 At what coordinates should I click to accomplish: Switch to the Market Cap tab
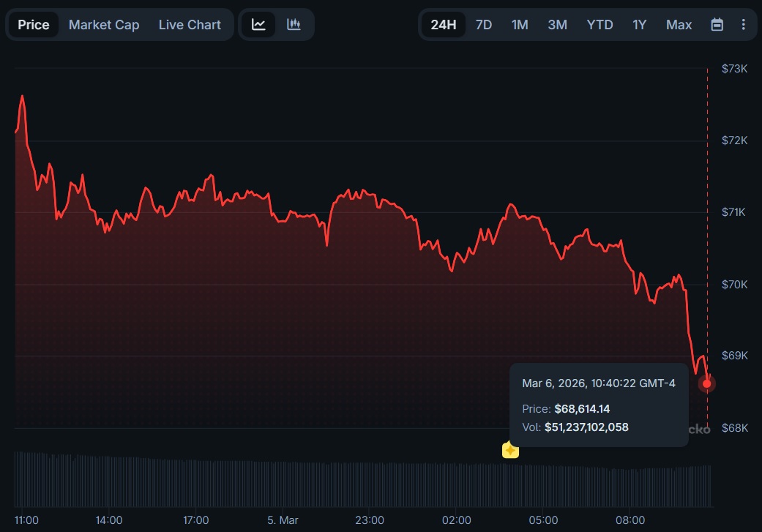pyautogui.click(x=104, y=25)
